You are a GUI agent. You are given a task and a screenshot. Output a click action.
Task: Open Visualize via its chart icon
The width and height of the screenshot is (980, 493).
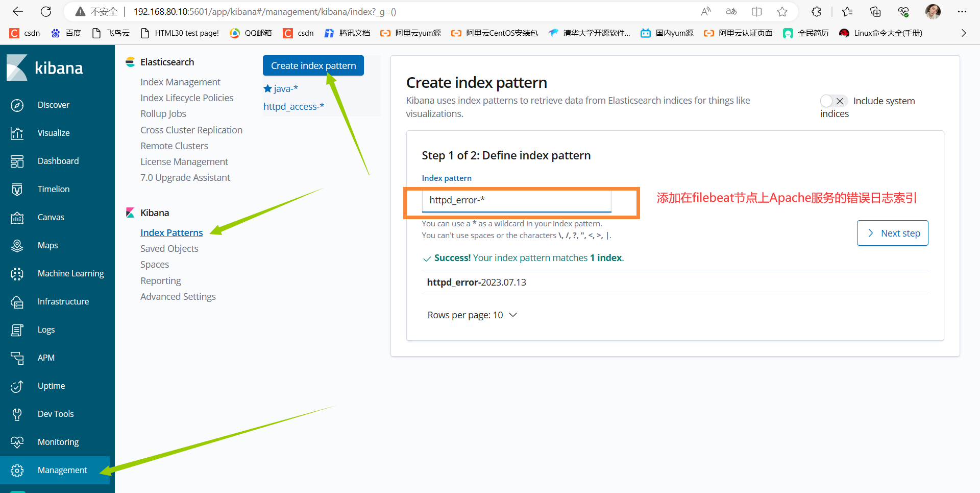point(17,133)
